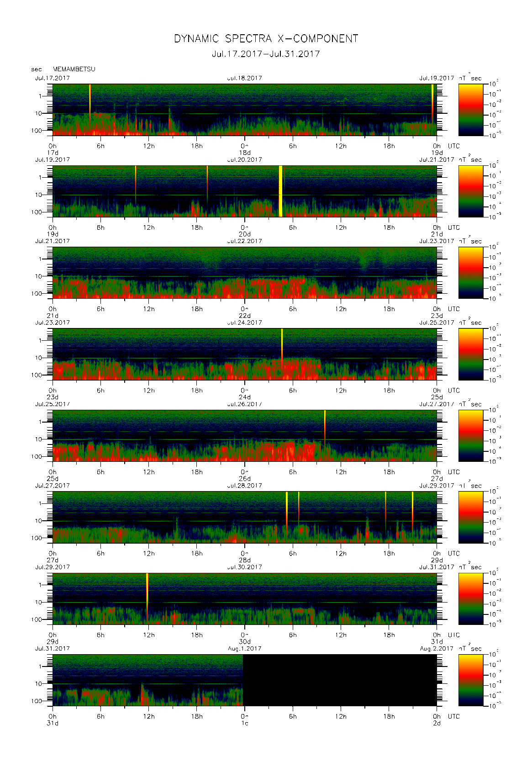Click the Jul.18.2017 date label
This screenshot has height=767, width=532.
point(245,78)
